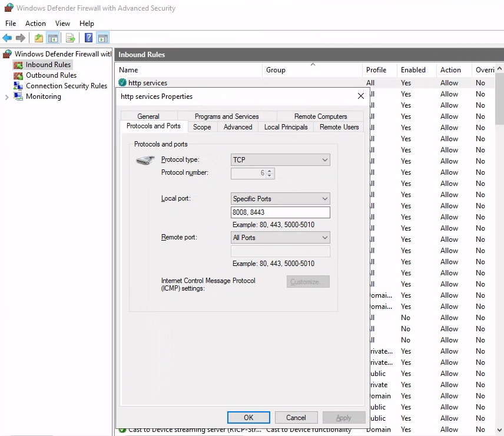Select Outbound Rules in the tree
The height and width of the screenshot is (436, 504).
coord(51,75)
